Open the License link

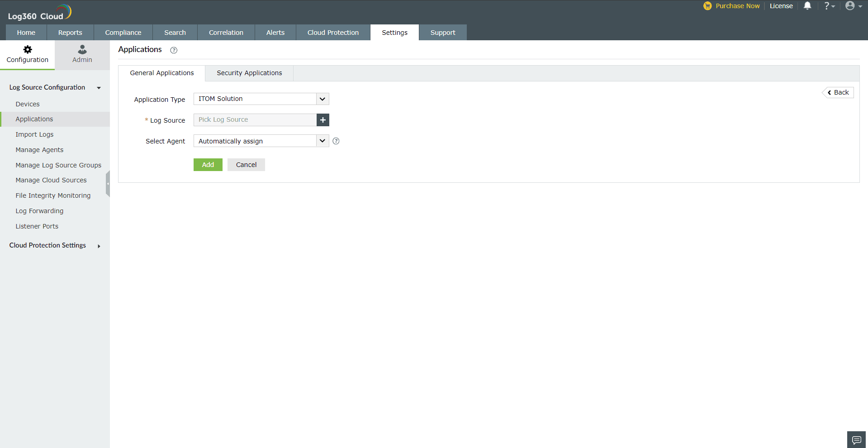781,6
